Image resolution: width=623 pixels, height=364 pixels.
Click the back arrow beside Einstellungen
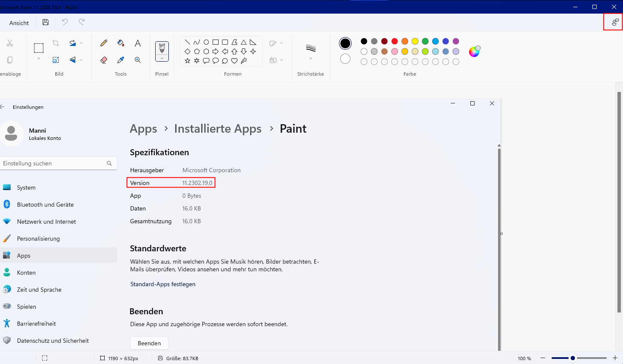[x=2, y=107]
